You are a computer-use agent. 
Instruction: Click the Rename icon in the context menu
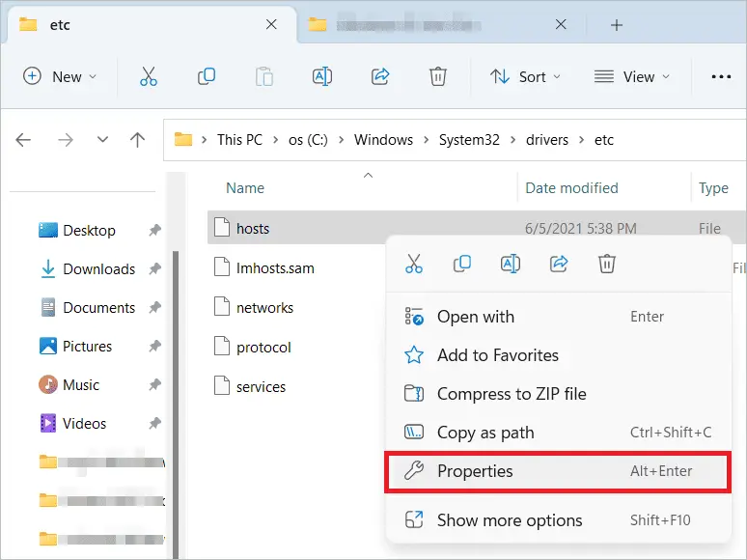click(x=511, y=263)
